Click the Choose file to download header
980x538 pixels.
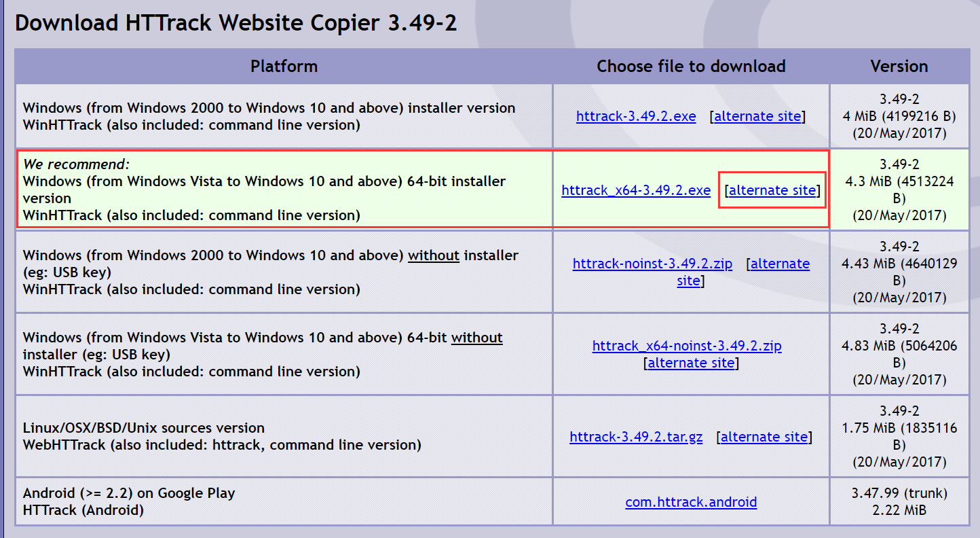coord(691,66)
